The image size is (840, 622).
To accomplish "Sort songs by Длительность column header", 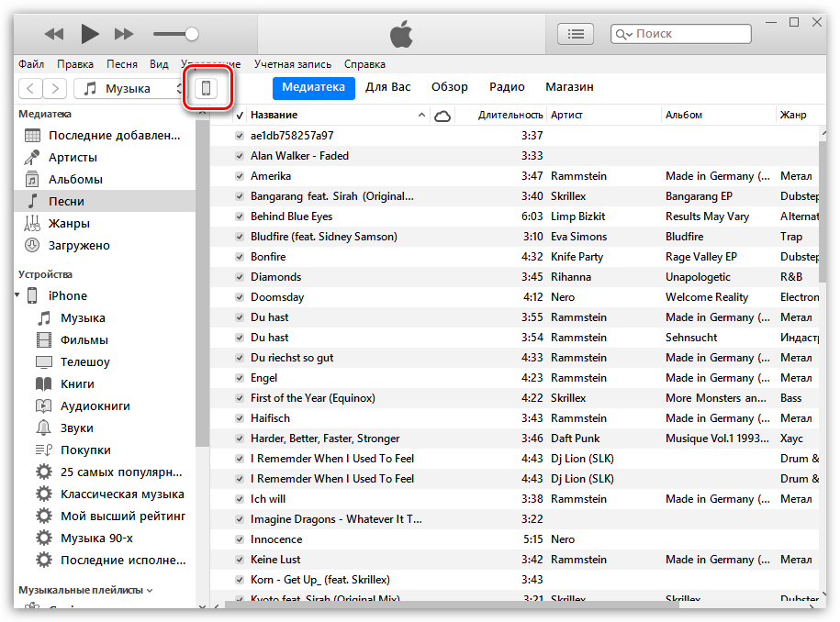I will tap(510, 116).
